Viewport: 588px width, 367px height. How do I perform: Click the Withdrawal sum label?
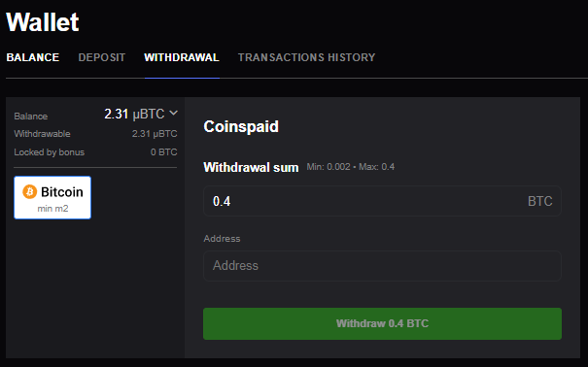[251, 167]
